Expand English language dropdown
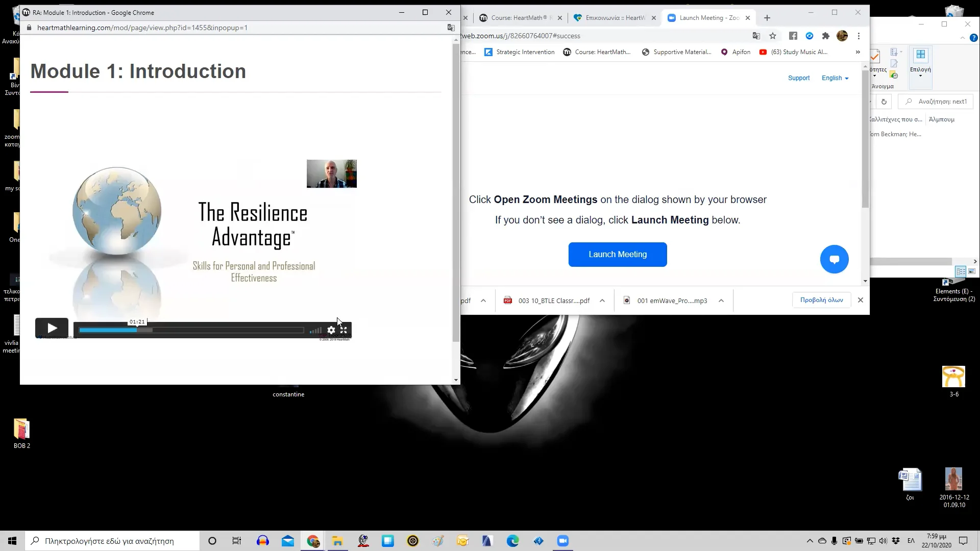Viewport: 980px width, 551px height. click(x=835, y=78)
